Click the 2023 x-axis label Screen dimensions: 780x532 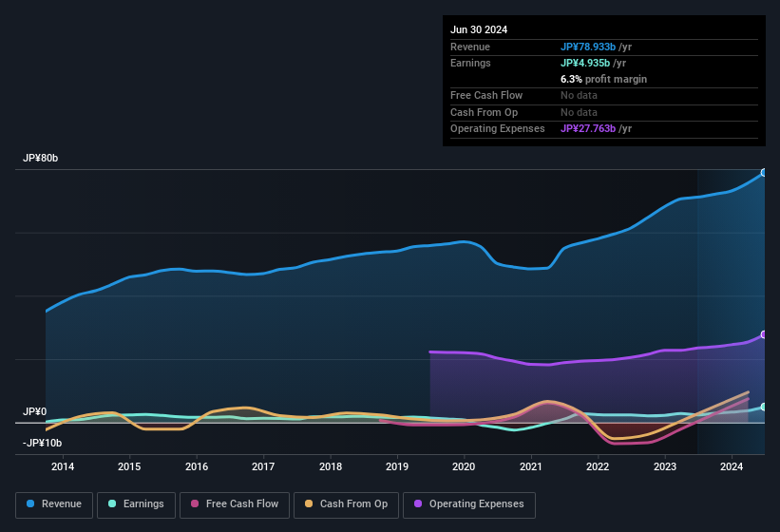[x=665, y=466]
